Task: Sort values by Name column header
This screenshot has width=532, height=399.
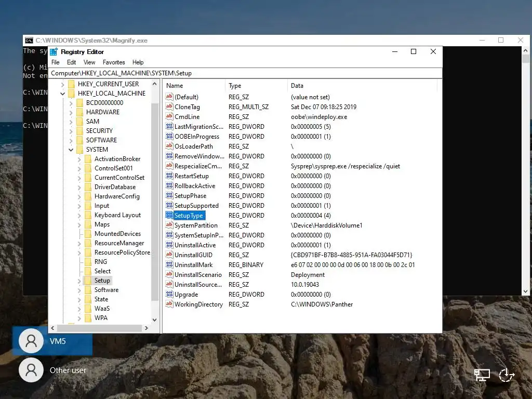Action: pyautogui.click(x=194, y=86)
